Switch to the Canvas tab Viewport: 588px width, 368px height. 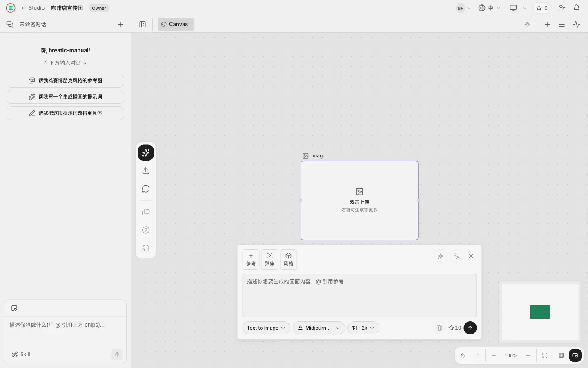pyautogui.click(x=176, y=24)
